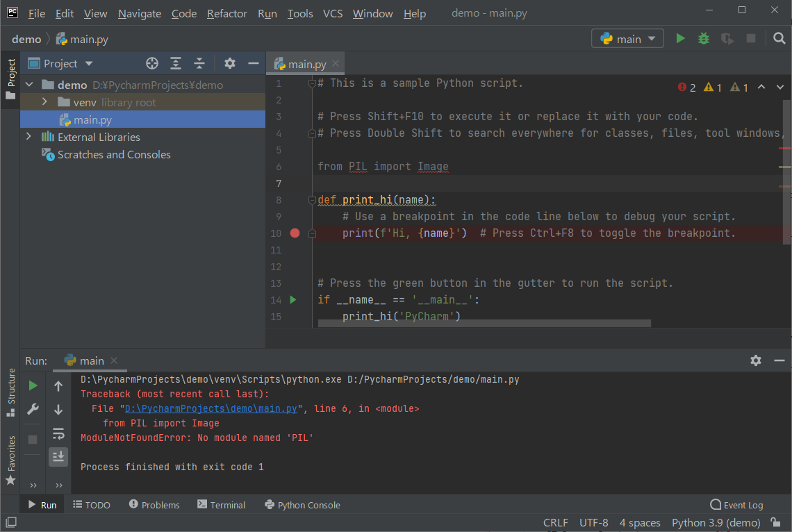
Task: Switch to the Terminal tool window tab
Action: coord(222,505)
